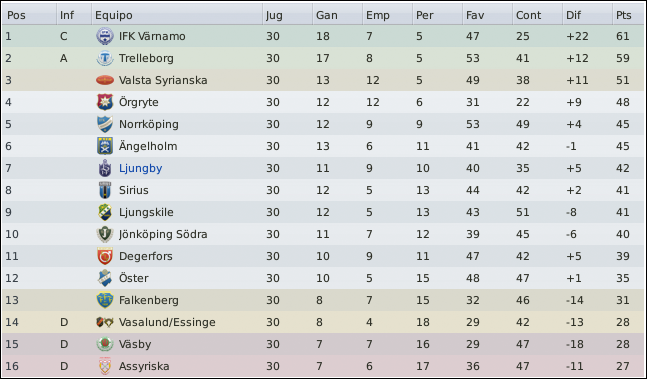
Task: Open Jönköping Södra team name
Action: (x=163, y=234)
